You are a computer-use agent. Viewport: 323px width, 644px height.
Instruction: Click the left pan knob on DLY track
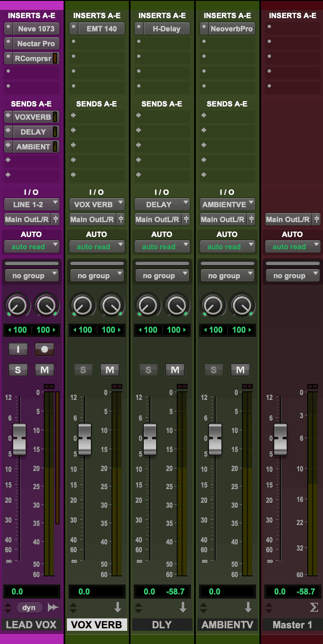(147, 306)
